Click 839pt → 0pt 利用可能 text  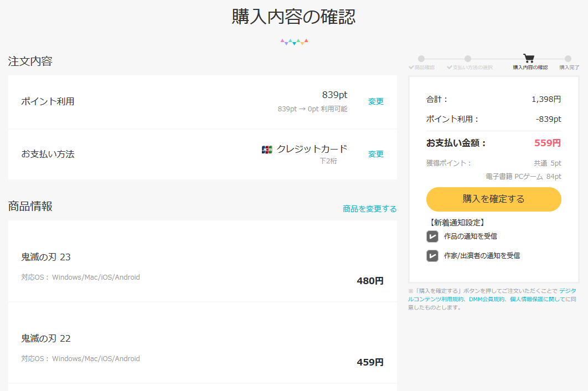click(312, 109)
